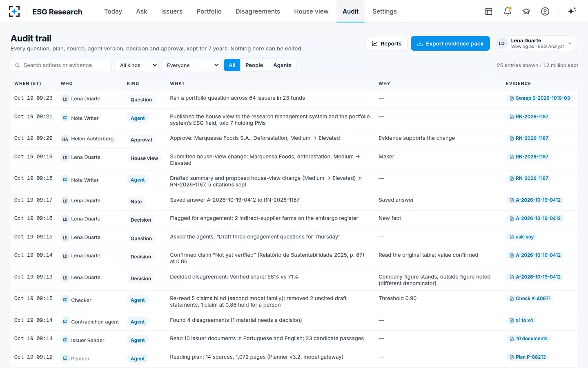
Task: Click the Note kind badge
Action: coord(136,202)
